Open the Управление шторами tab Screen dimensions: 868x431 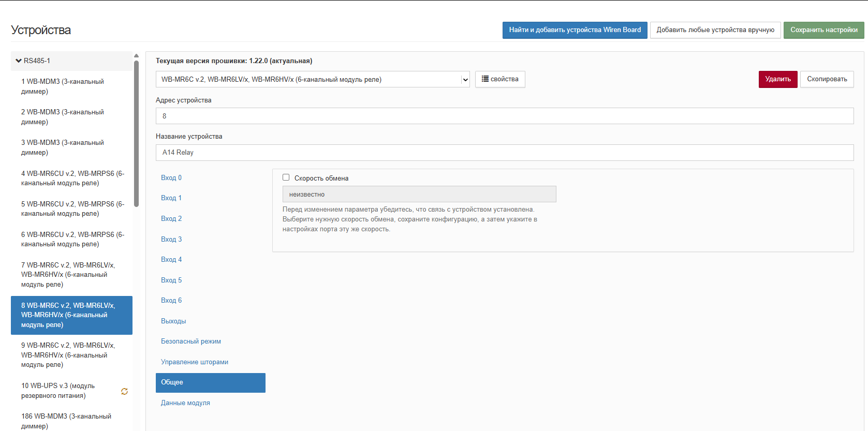[x=194, y=362]
